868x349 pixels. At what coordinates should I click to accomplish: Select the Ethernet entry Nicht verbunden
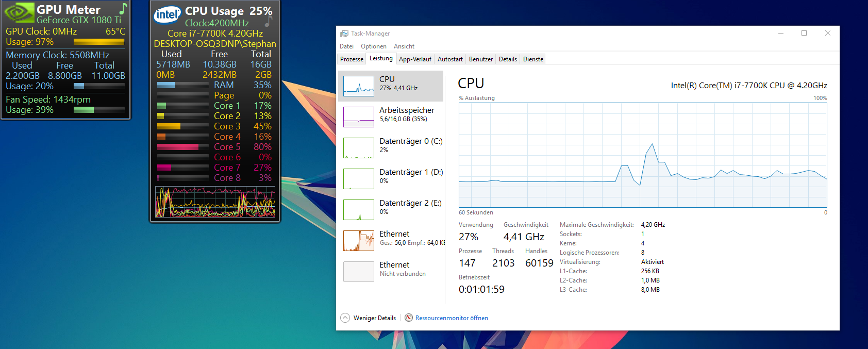391,272
